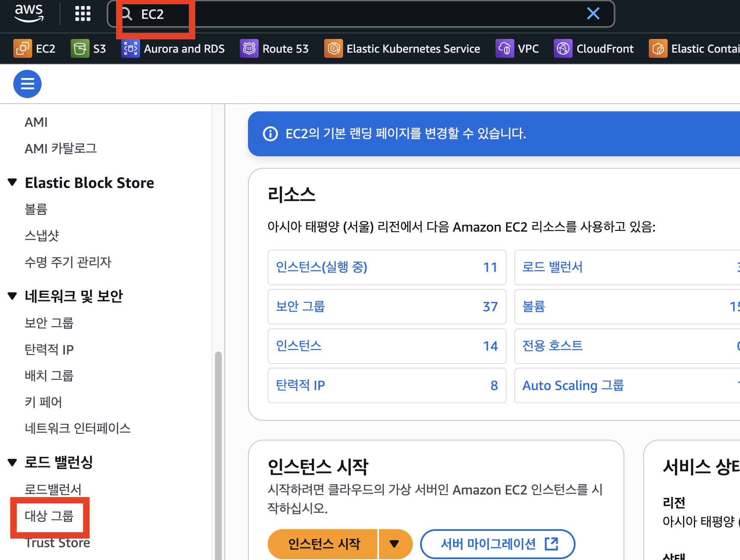The height and width of the screenshot is (560, 740).
Task: Open Elastic Kubernetes Service icon
Action: pos(333,49)
